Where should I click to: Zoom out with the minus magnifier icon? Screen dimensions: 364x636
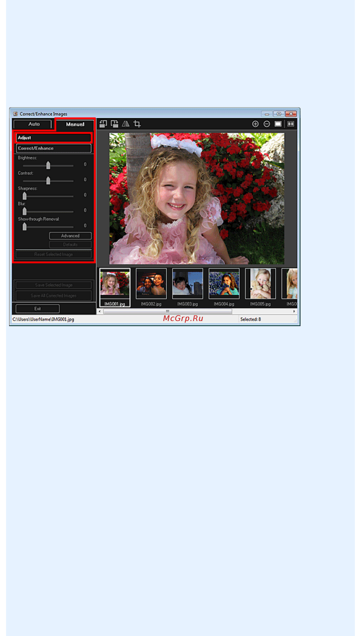(x=267, y=124)
